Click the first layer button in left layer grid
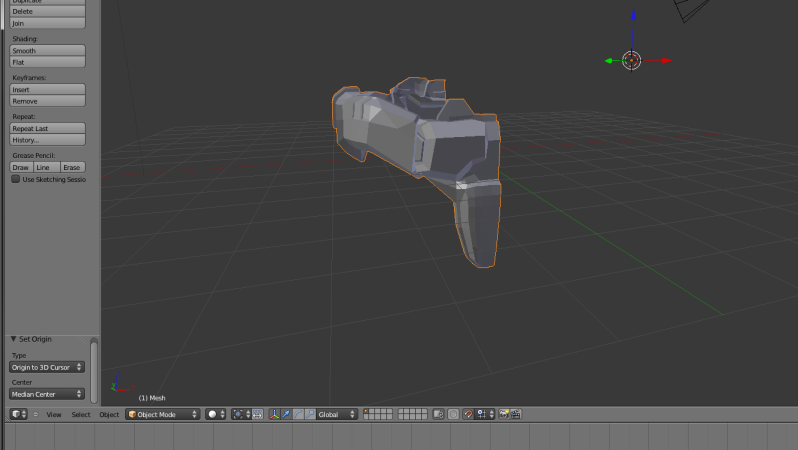This screenshot has width=798, height=450. pos(366,411)
